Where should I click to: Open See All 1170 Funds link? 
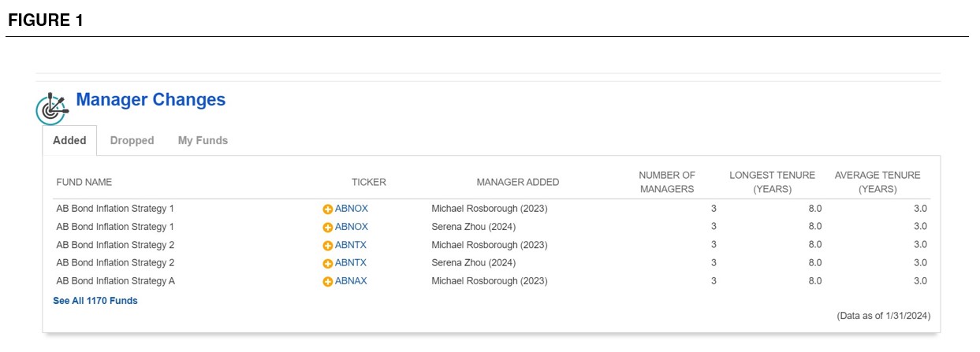click(x=95, y=301)
